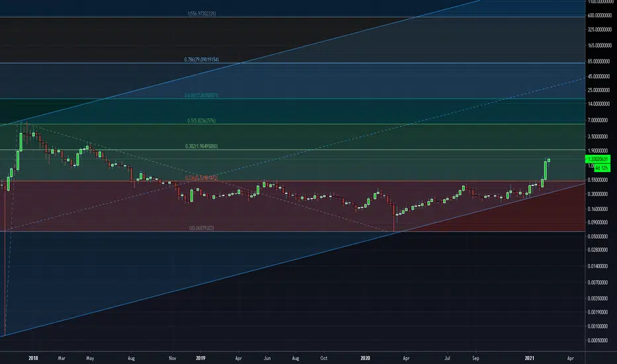Click the Jun label on the time axis
Viewport: 617px width, 364px height.
[x=267, y=358]
